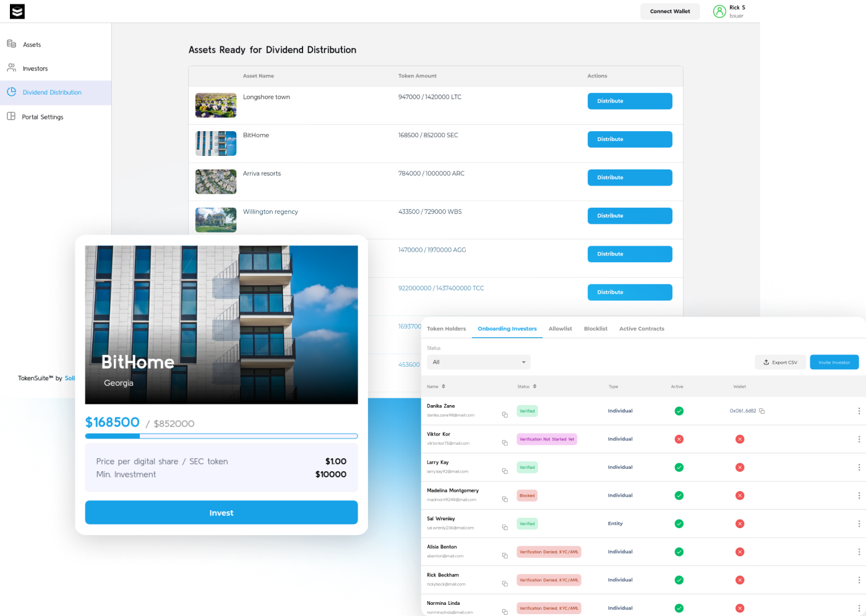Toggle active status for Danika Zane
866x616 pixels.
coord(679,411)
